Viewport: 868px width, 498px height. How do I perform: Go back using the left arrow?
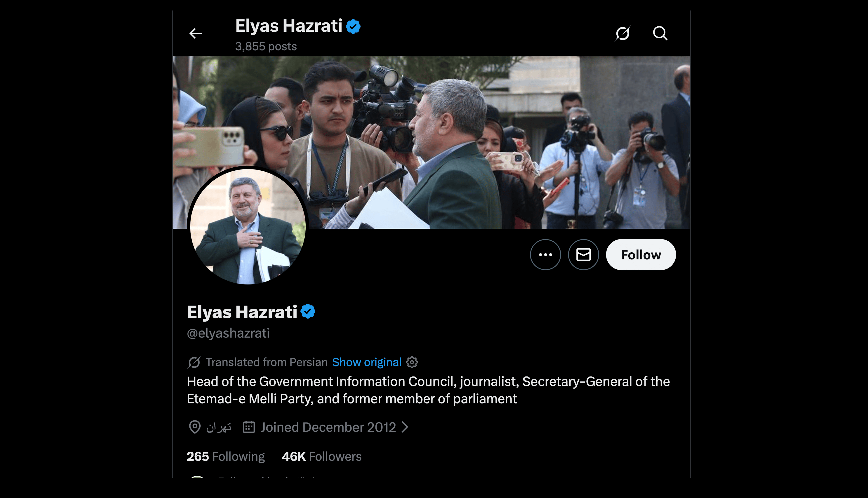point(196,33)
